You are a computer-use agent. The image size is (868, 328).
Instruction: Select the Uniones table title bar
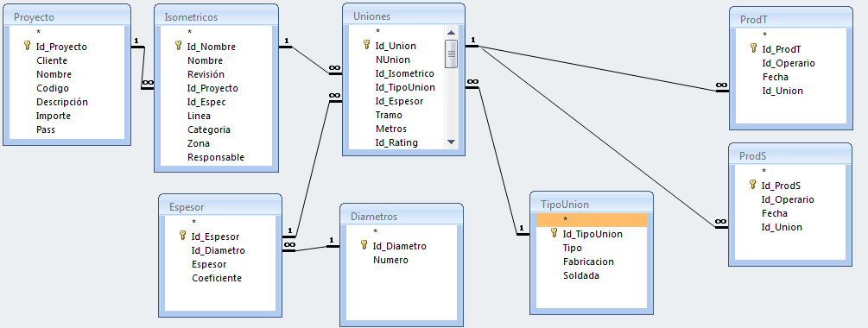tap(403, 16)
